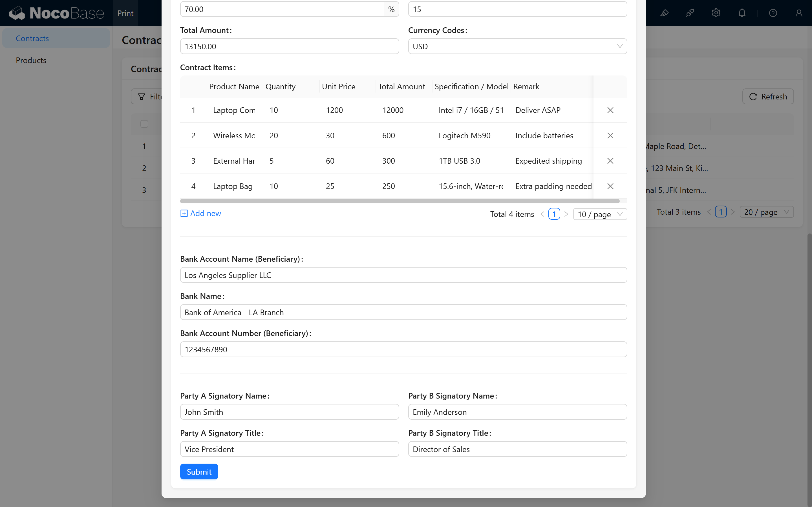The width and height of the screenshot is (812, 507).
Task: Click the blue Submit button
Action: tap(199, 472)
